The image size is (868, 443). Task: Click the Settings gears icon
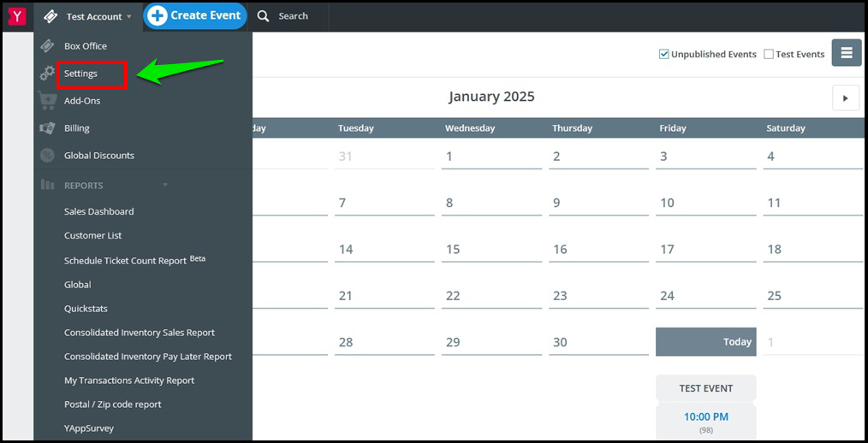point(47,74)
